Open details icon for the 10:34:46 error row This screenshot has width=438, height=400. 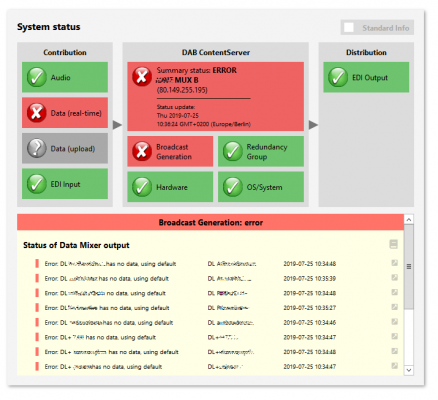394,322
